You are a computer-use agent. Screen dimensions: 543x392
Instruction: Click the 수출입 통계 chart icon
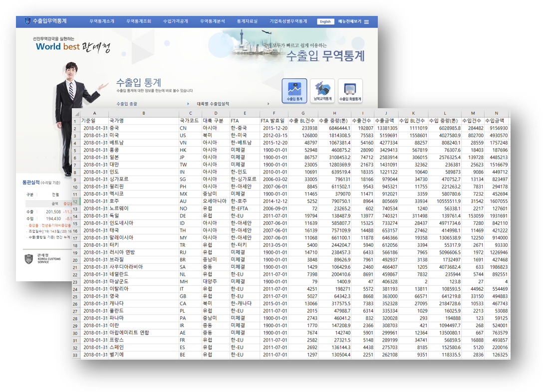tap(294, 91)
